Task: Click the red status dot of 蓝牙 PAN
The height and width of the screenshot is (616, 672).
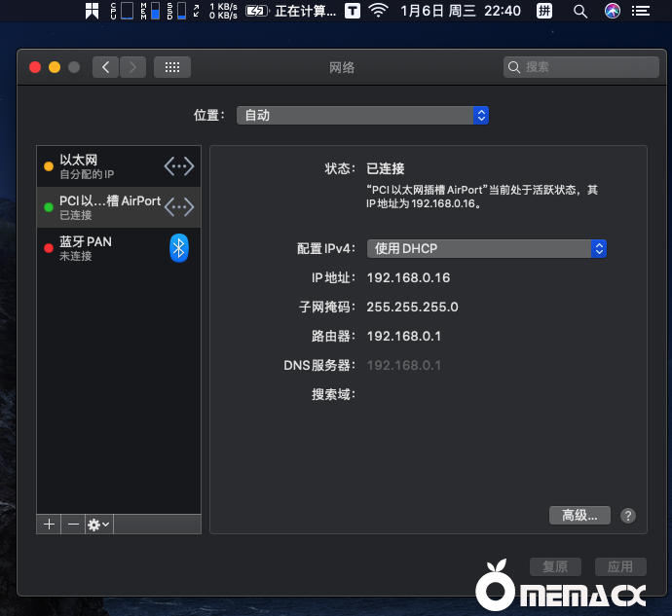Action: [49, 248]
